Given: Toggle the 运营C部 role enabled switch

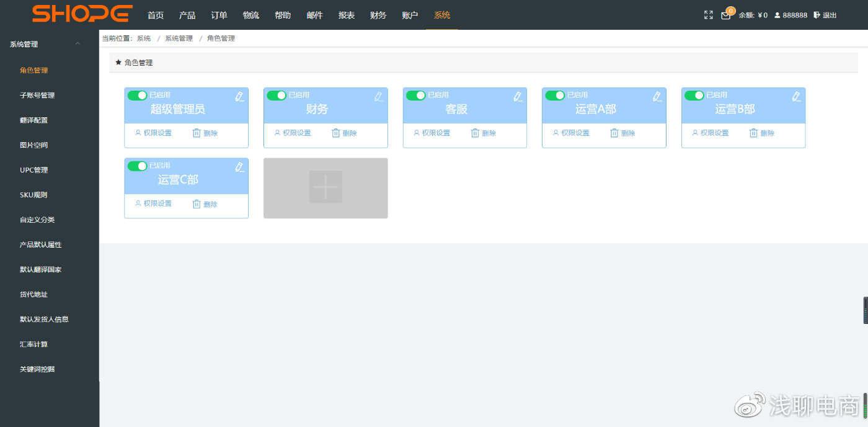Looking at the screenshot, I should pyautogui.click(x=137, y=166).
